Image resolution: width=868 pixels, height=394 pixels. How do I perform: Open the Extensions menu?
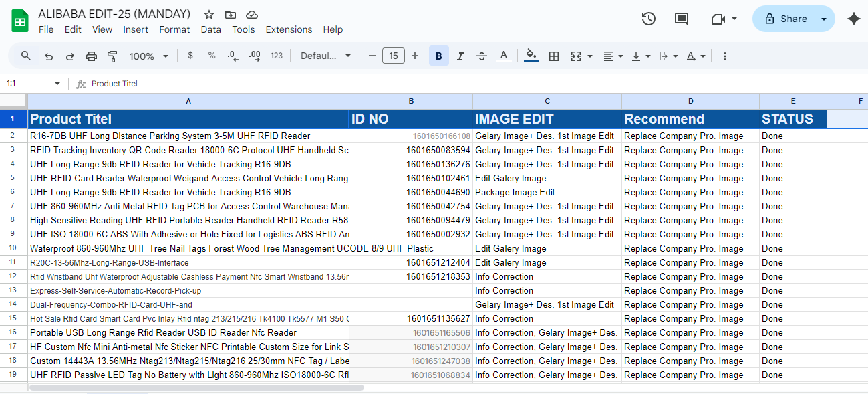point(289,29)
